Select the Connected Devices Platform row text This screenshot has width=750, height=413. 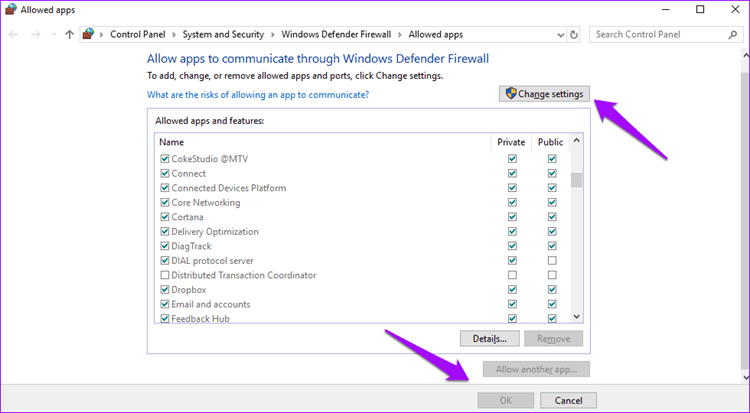point(229,188)
